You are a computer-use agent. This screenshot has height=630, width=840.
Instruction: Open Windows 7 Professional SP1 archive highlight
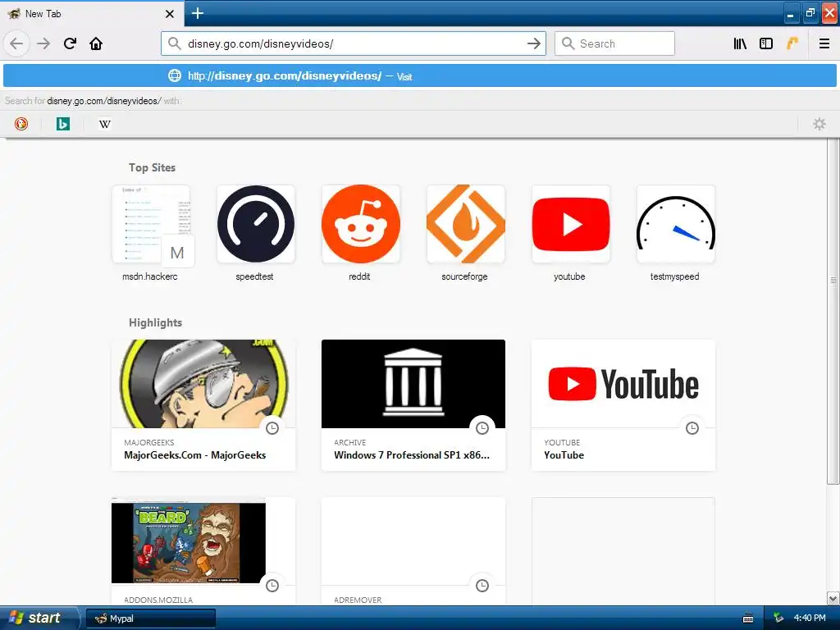coord(413,405)
